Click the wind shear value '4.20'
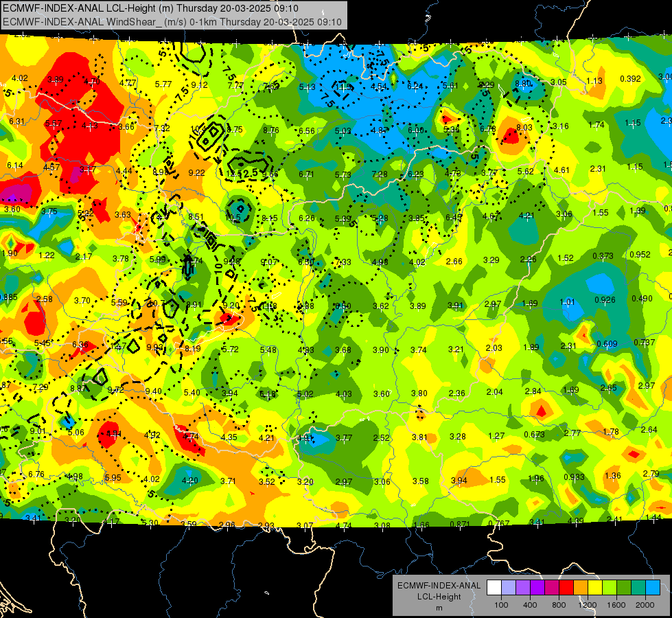The height and width of the screenshot is (618, 672). [190, 481]
